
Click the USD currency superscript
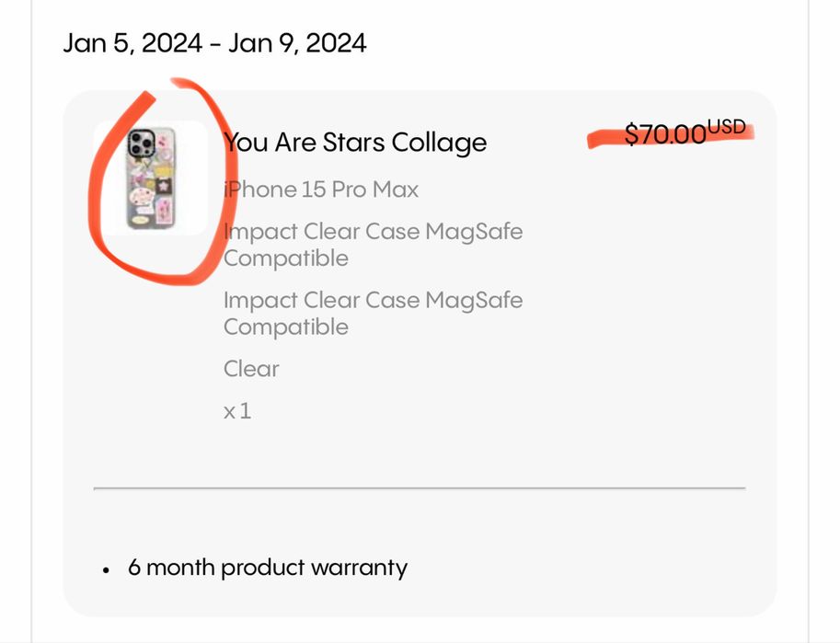pos(726,127)
